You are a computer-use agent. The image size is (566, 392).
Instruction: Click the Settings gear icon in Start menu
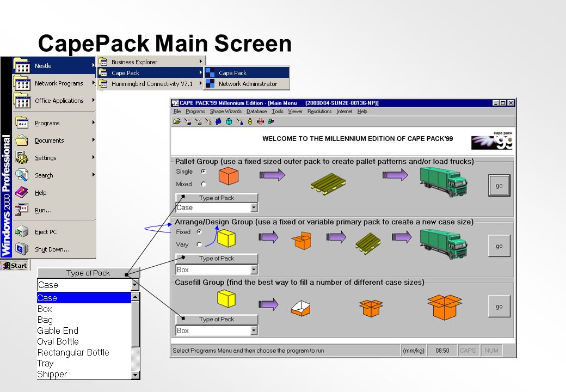click(22, 157)
